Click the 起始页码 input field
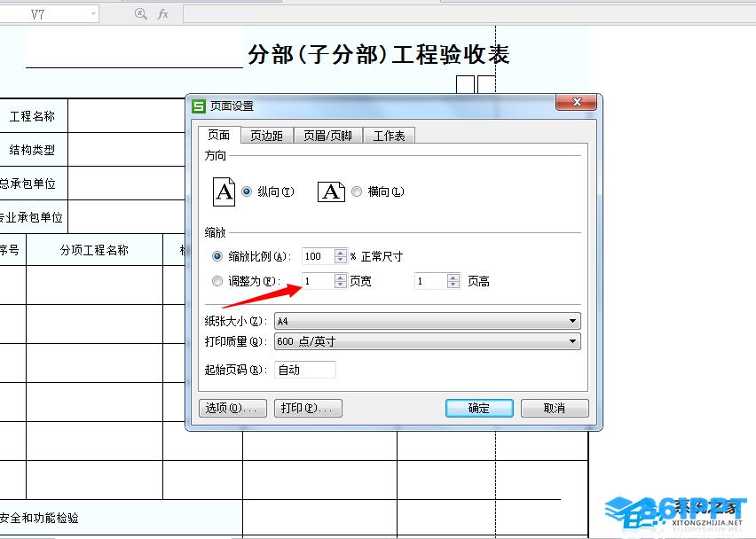The height and width of the screenshot is (539, 756). click(304, 370)
